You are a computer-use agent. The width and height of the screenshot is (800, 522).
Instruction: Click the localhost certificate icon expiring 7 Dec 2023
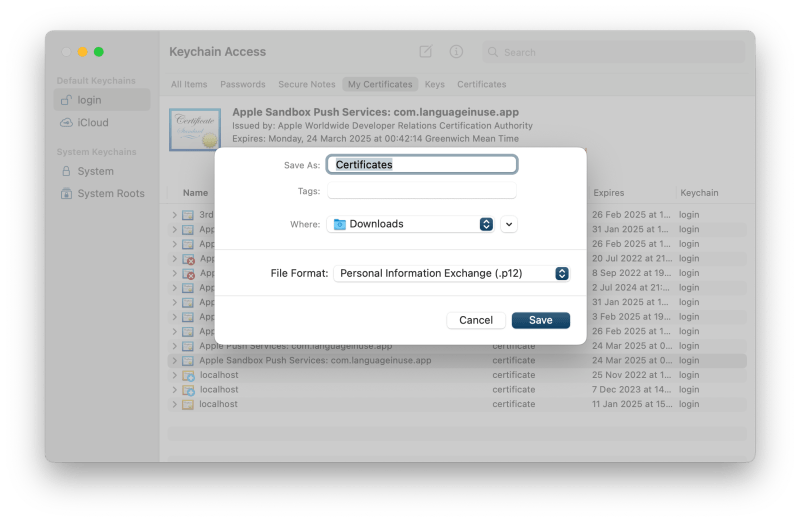tap(189, 390)
